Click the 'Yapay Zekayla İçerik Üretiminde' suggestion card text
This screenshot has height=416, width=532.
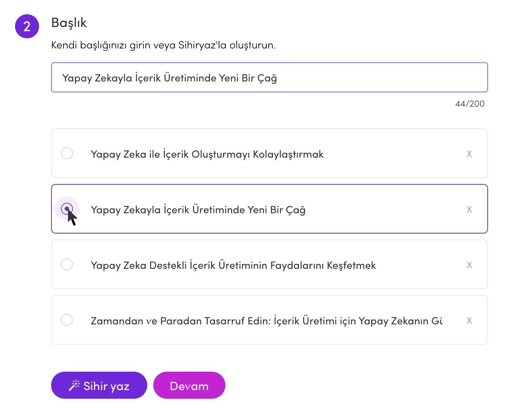198,210
